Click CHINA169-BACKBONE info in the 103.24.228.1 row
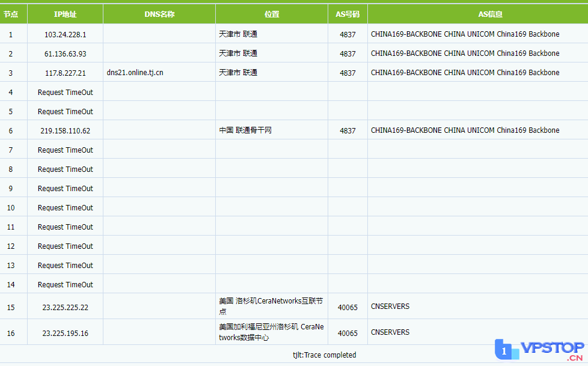588x366 pixels. pos(465,34)
